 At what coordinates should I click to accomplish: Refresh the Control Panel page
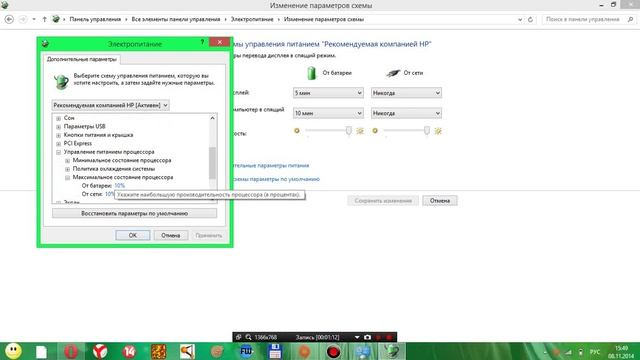pyautogui.click(x=530, y=19)
